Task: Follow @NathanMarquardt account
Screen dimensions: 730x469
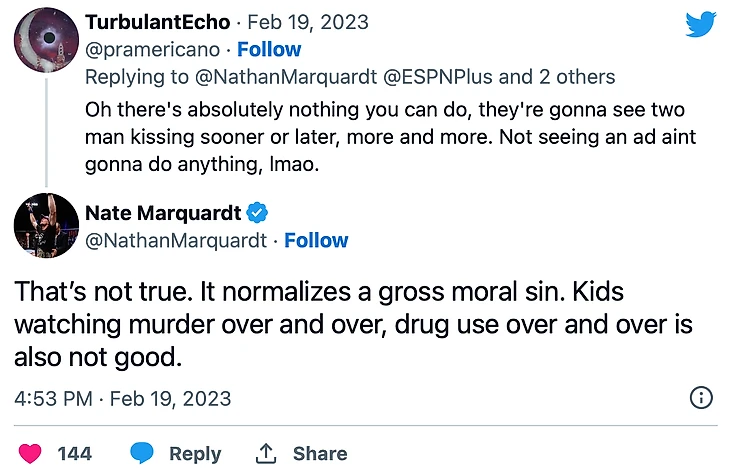Action: [316, 240]
